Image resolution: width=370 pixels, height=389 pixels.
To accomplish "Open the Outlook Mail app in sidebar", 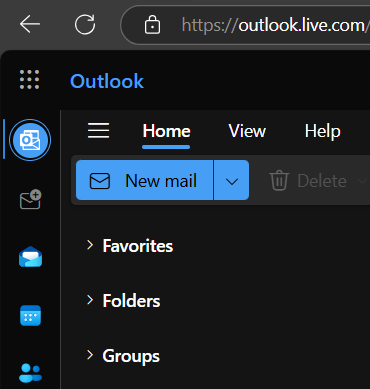I will (x=30, y=140).
